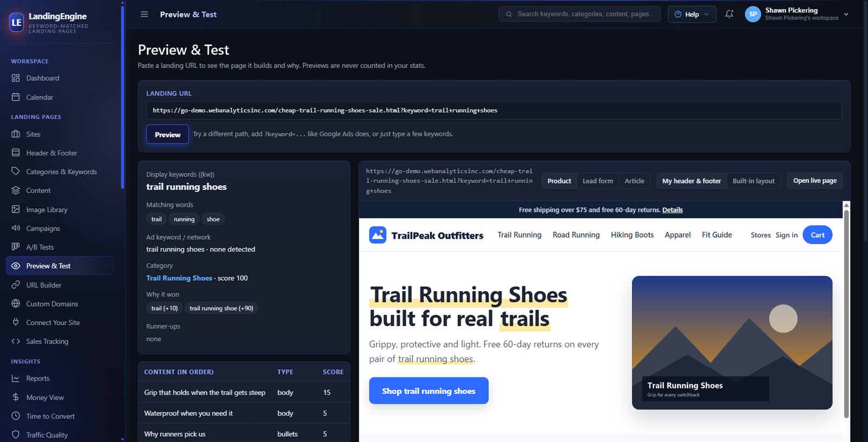
Task: Select the Built-in layout option
Action: click(754, 181)
